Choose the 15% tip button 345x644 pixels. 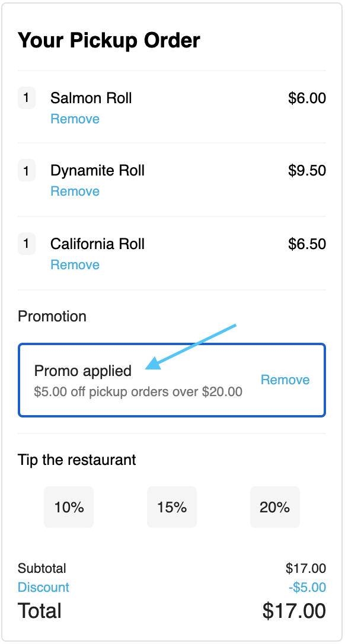[x=172, y=507]
